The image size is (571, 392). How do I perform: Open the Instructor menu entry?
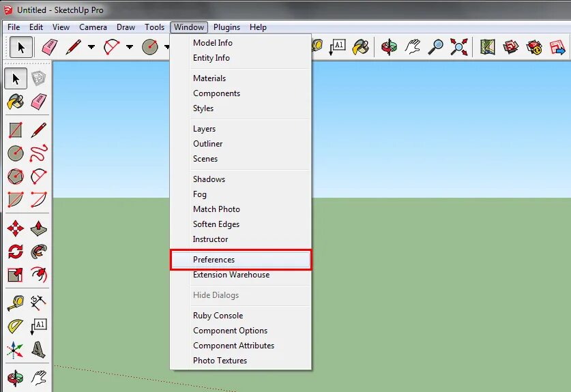(241, 239)
